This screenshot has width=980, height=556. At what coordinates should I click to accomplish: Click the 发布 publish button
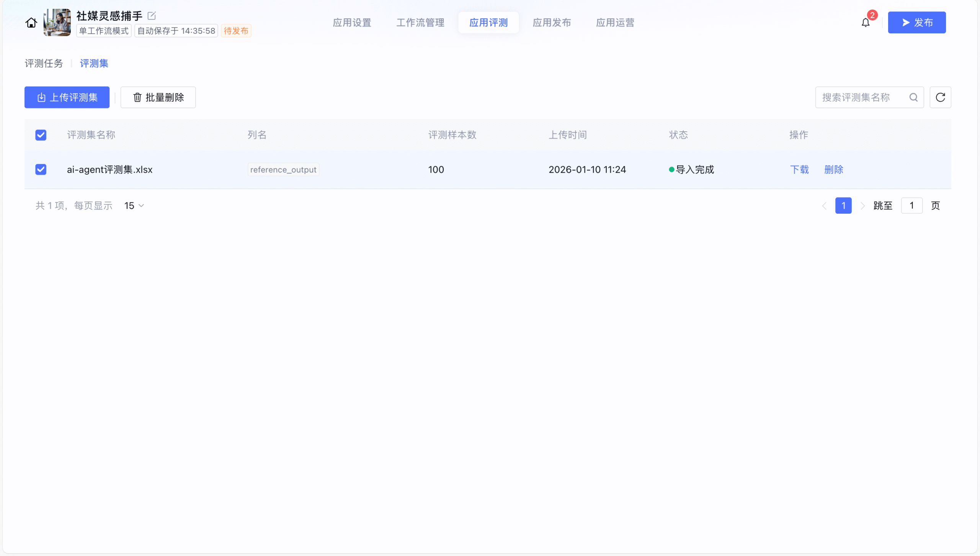click(916, 23)
